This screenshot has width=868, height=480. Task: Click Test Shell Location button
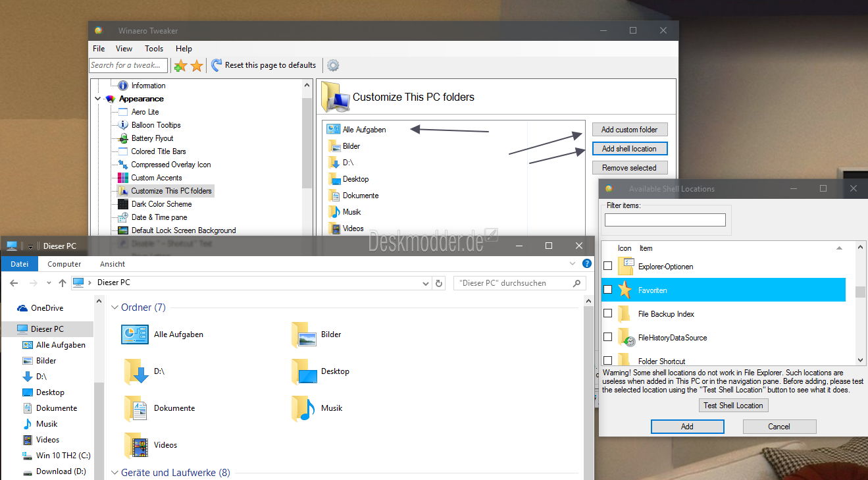pos(733,406)
